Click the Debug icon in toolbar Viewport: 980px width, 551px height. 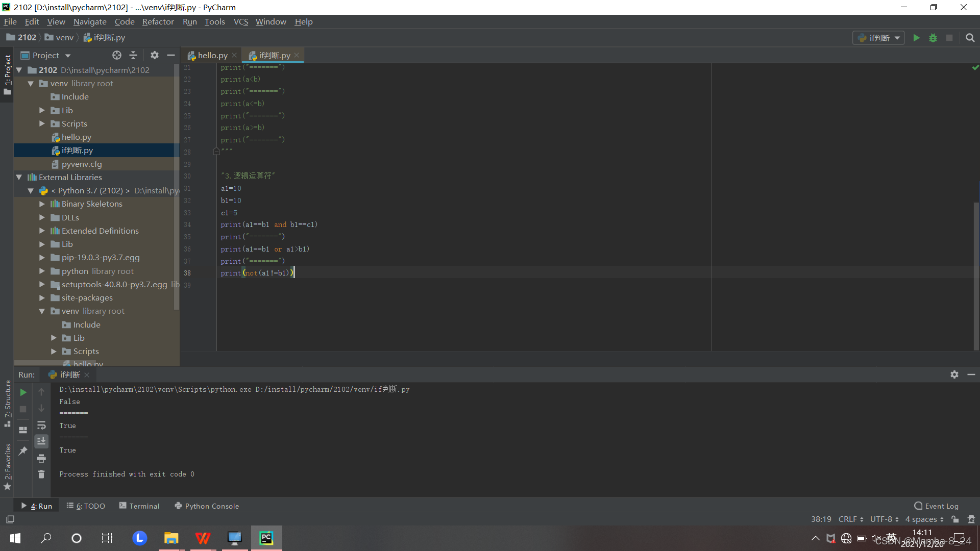coord(933,38)
